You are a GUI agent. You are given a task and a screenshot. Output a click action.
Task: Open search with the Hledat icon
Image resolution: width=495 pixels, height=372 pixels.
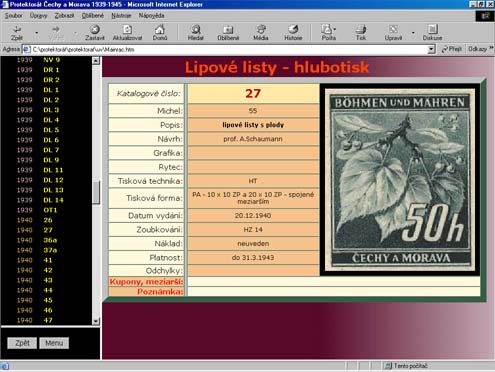(196, 29)
